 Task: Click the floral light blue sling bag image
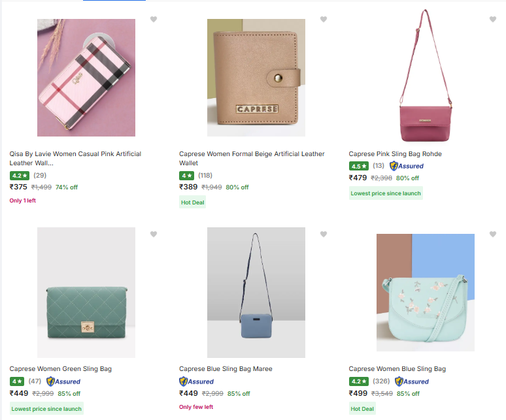click(425, 293)
